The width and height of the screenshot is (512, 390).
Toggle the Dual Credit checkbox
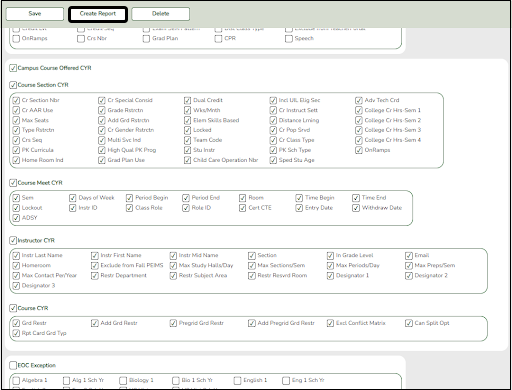pos(187,100)
